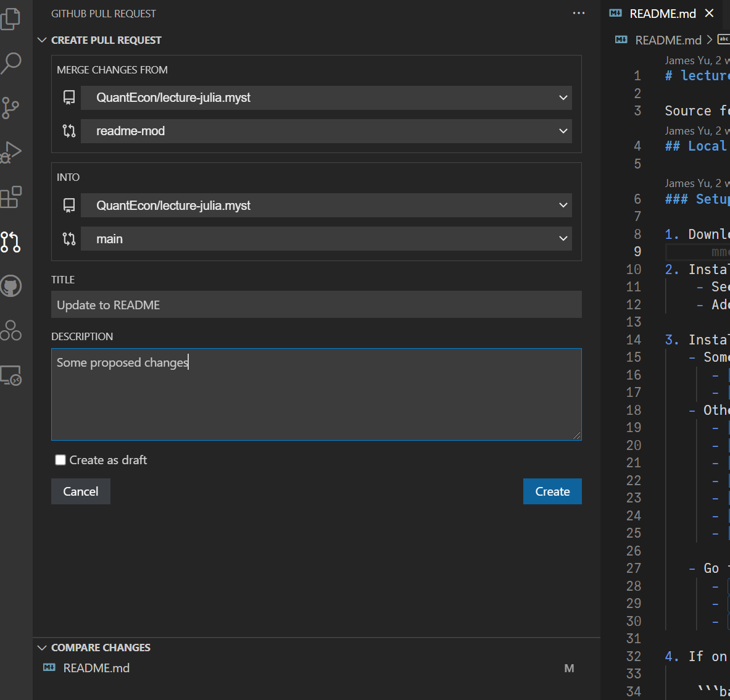The height and width of the screenshot is (700, 730).
Task: Click the Create button
Action: [552, 491]
